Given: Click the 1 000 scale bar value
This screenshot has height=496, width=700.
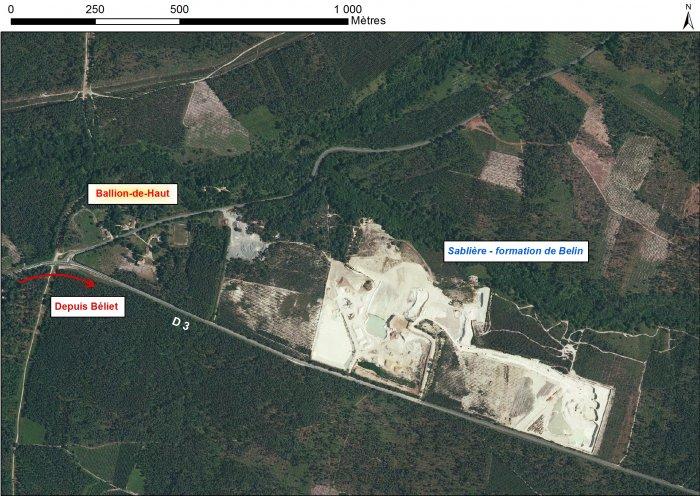Looking at the screenshot, I should 348,9.
